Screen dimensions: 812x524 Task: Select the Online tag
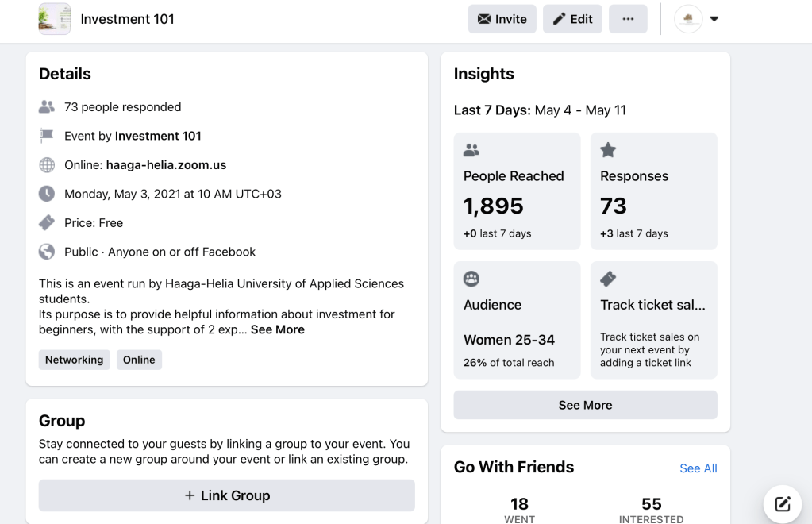(139, 360)
